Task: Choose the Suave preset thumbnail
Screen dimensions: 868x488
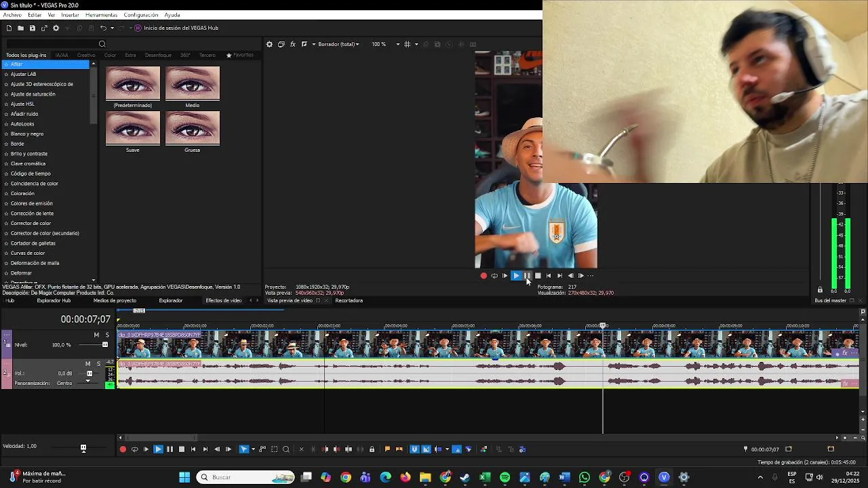Action: 133,128
